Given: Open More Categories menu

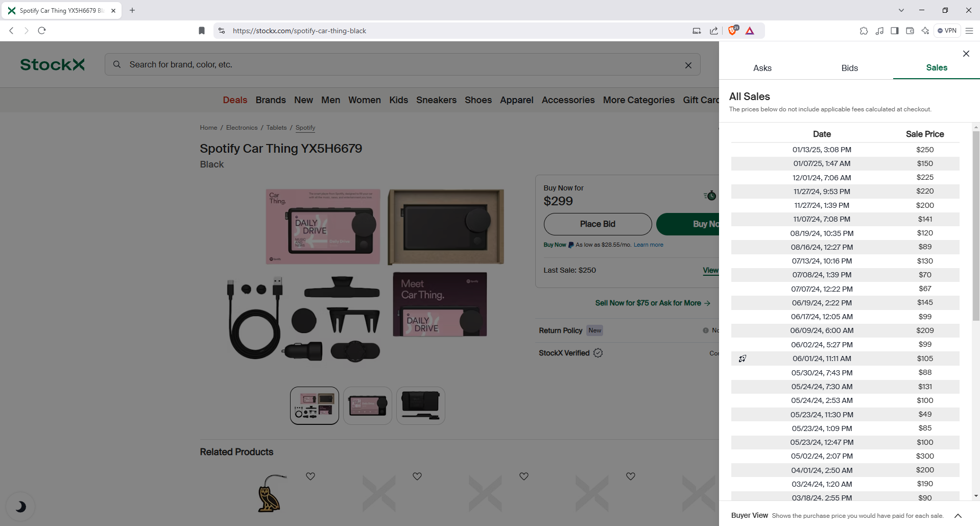Looking at the screenshot, I should [638, 100].
